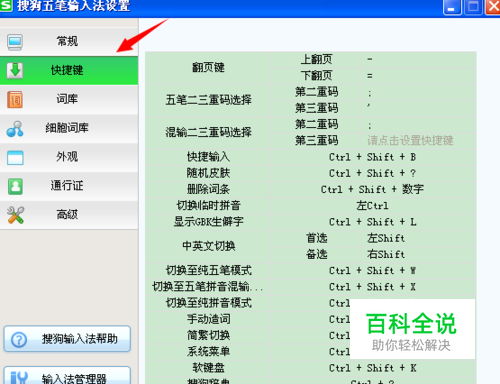The width and height of the screenshot is (500, 384).
Task: Click the blue molecule icon for 细胞词库
Action: 15,129
